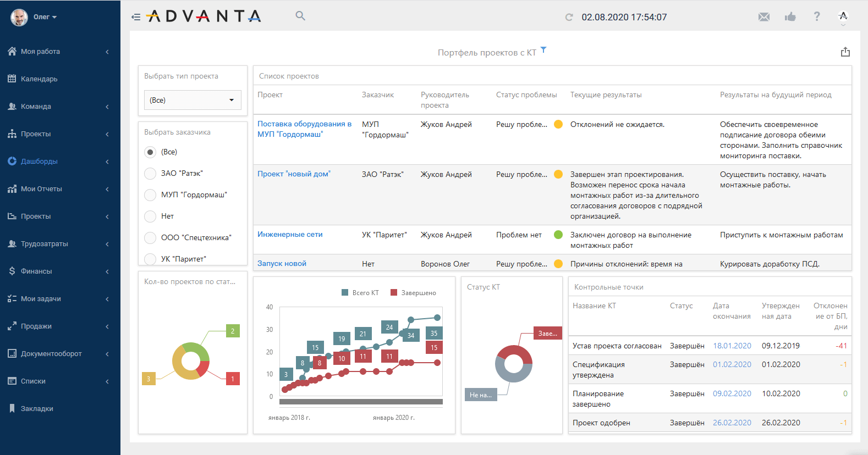Select the Нет customer radio button

point(150,217)
